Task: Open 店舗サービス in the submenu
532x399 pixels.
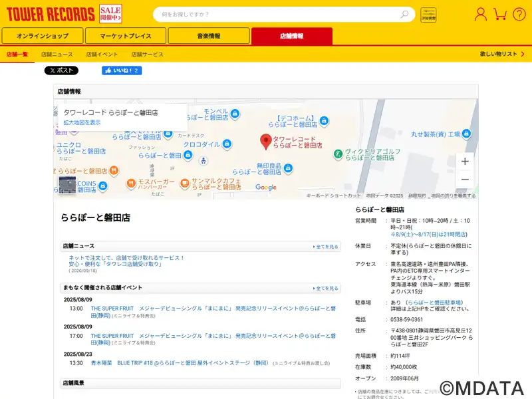Action: pyautogui.click(x=147, y=55)
